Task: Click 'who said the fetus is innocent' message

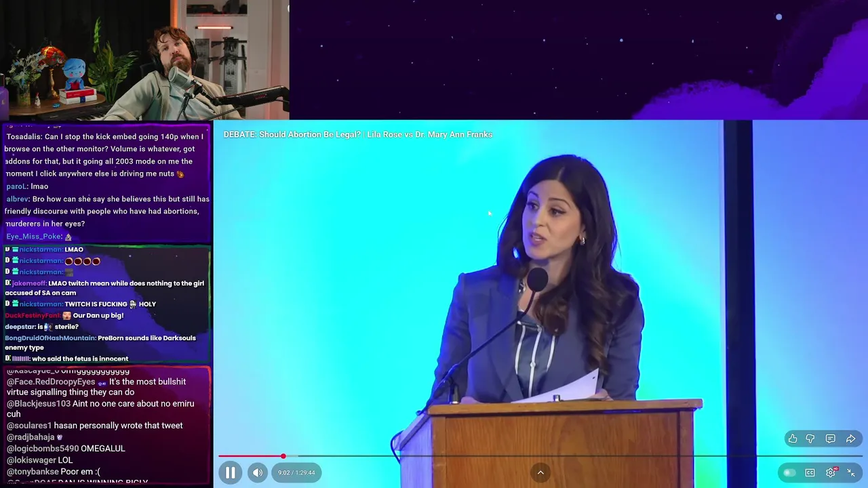Action: [80, 359]
